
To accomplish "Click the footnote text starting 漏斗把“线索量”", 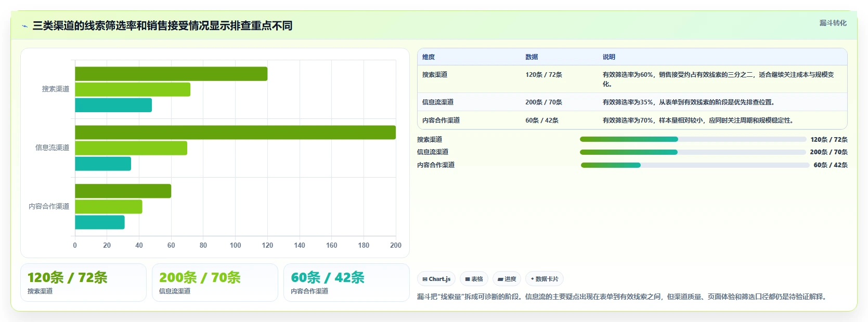I will tap(623, 297).
